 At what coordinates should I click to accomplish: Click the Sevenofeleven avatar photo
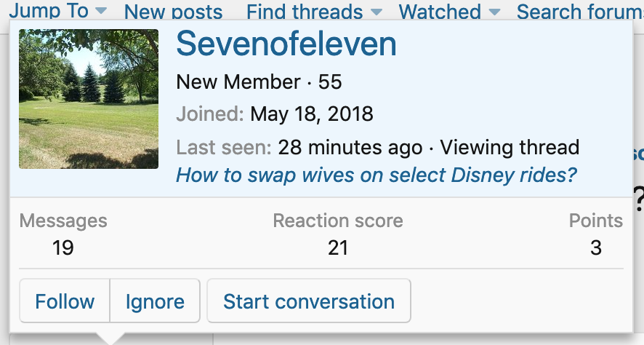(89, 99)
